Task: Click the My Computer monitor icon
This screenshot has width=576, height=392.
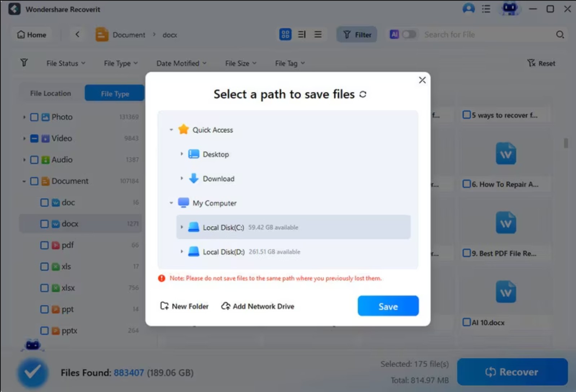Action: (183, 202)
